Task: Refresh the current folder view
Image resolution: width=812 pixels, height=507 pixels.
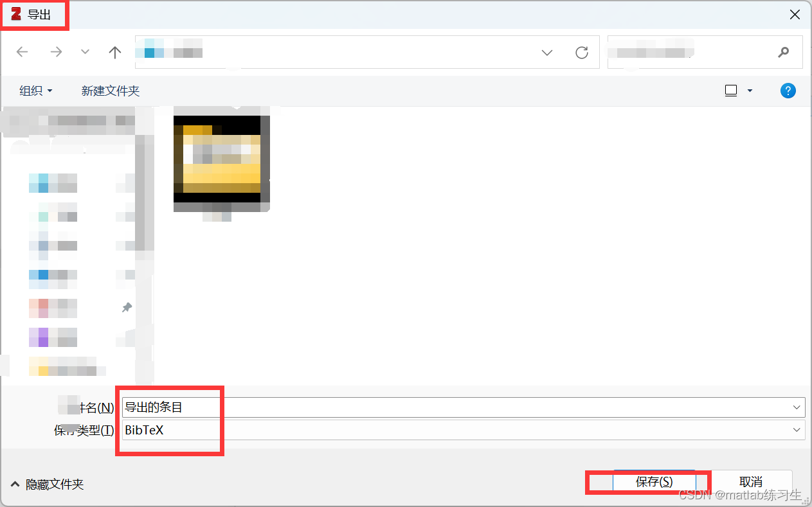Action: point(582,53)
